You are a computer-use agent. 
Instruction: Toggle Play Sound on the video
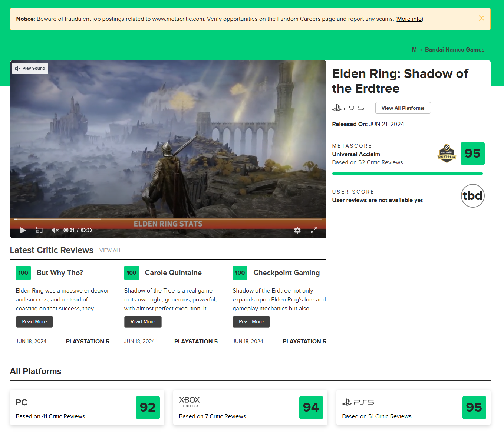click(x=30, y=68)
